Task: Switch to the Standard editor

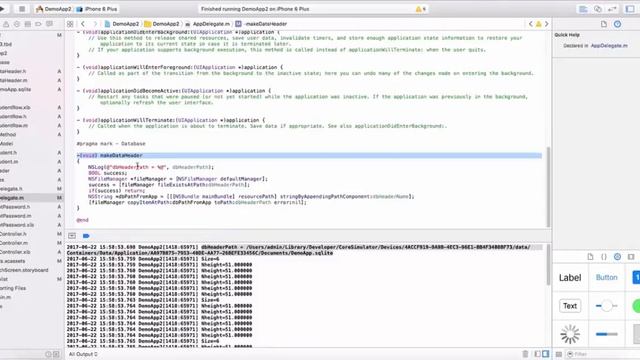Action: (x=583, y=9)
